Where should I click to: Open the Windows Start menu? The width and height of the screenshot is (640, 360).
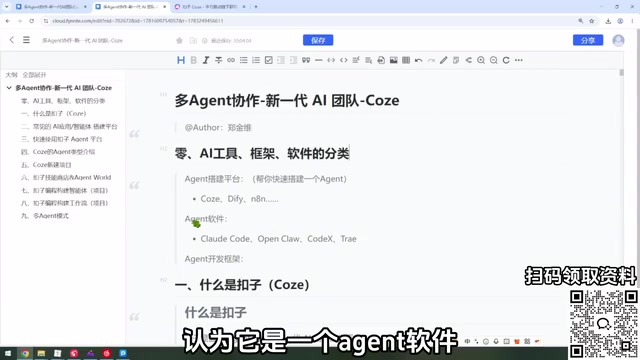click(8, 353)
